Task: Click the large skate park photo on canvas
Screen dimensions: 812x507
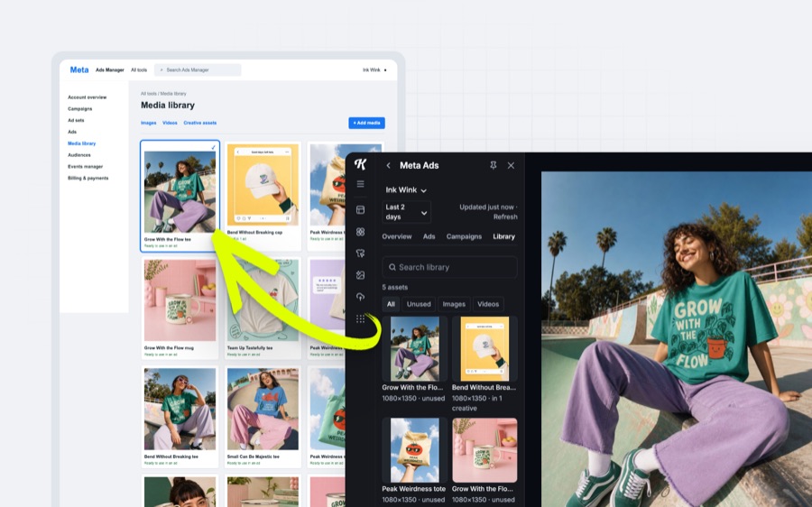Action: pos(677,339)
